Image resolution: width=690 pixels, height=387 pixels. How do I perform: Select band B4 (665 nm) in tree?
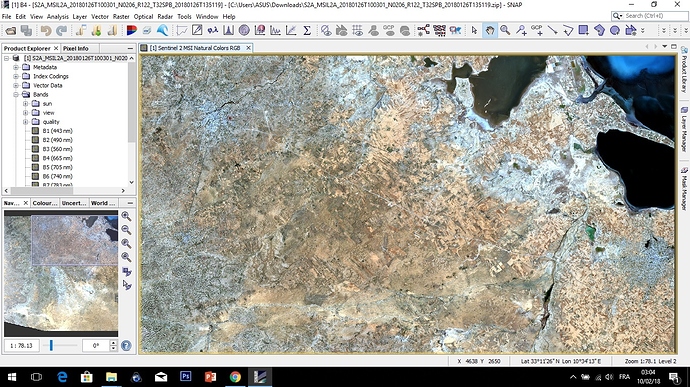(x=57, y=158)
